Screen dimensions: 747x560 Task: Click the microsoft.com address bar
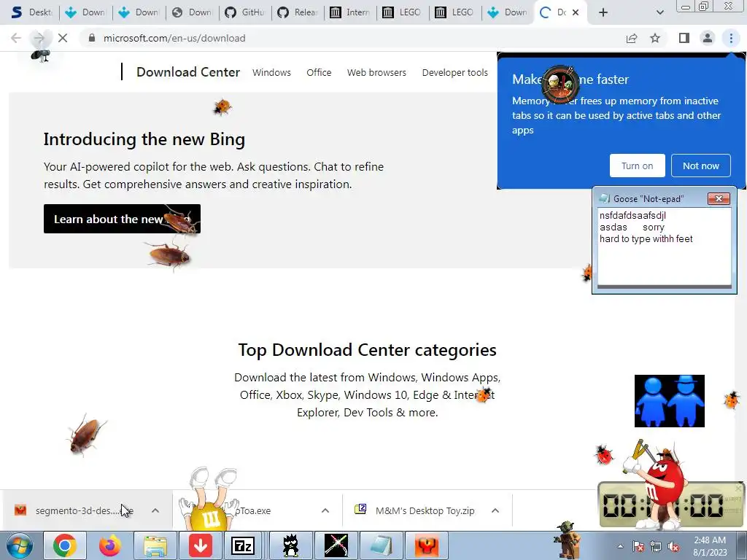pos(352,38)
